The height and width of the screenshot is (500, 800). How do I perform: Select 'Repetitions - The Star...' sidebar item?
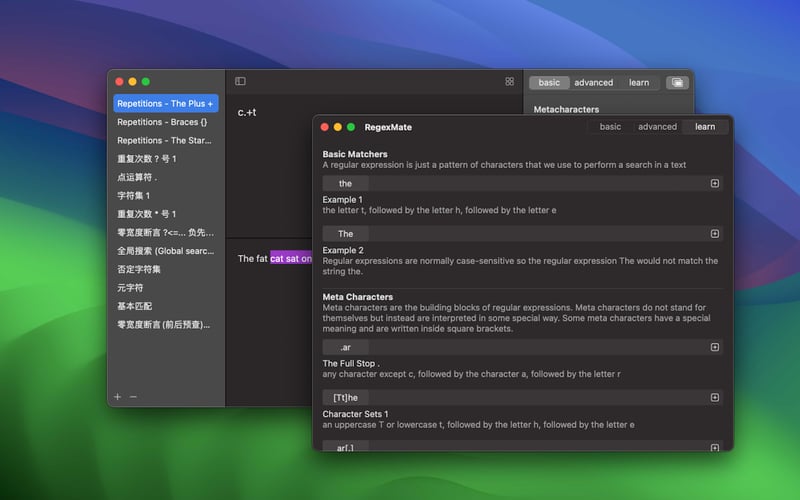(x=166, y=140)
